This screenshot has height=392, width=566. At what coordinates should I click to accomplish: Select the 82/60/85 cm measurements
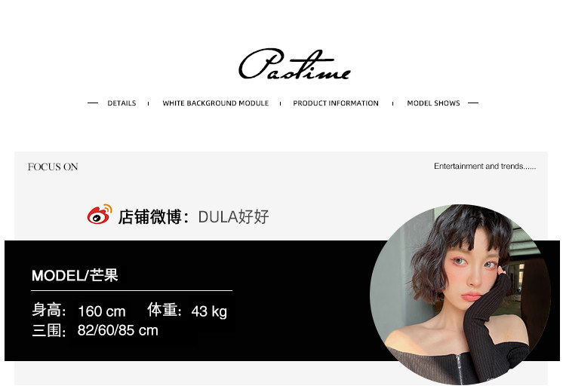(118, 330)
